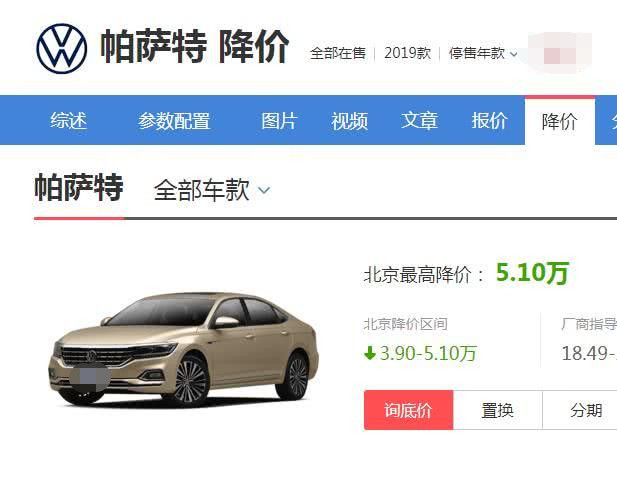Open the 全部车款 model dropdown
The height and width of the screenshot is (497, 617).
click(x=212, y=190)
